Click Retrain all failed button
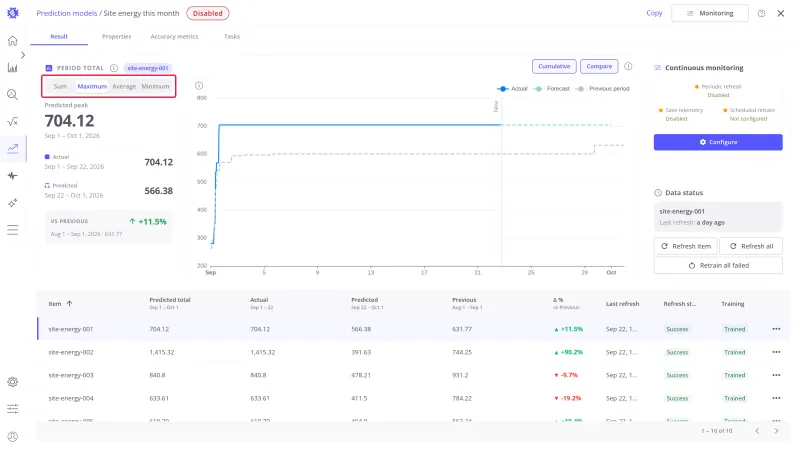The width and height of the screenshot is (800, 450). (x=718, y=265)
